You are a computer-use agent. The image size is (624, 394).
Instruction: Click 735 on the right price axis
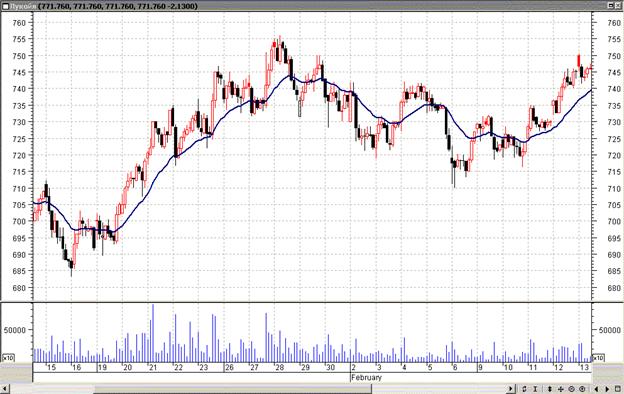pyautogui.click(x=614, y=106)
